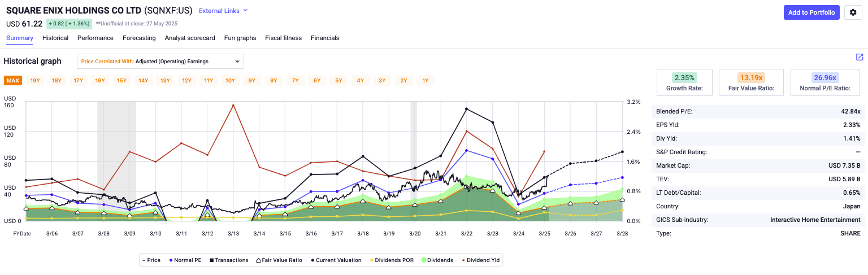Open the settings gear icon

coord(853,12)
